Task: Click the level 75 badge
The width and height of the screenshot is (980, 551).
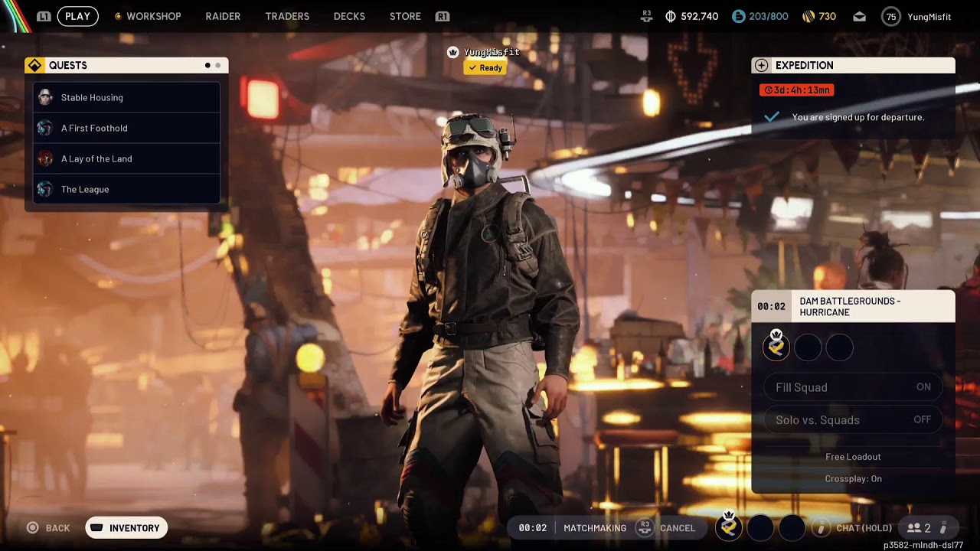Action: [890, 16]
